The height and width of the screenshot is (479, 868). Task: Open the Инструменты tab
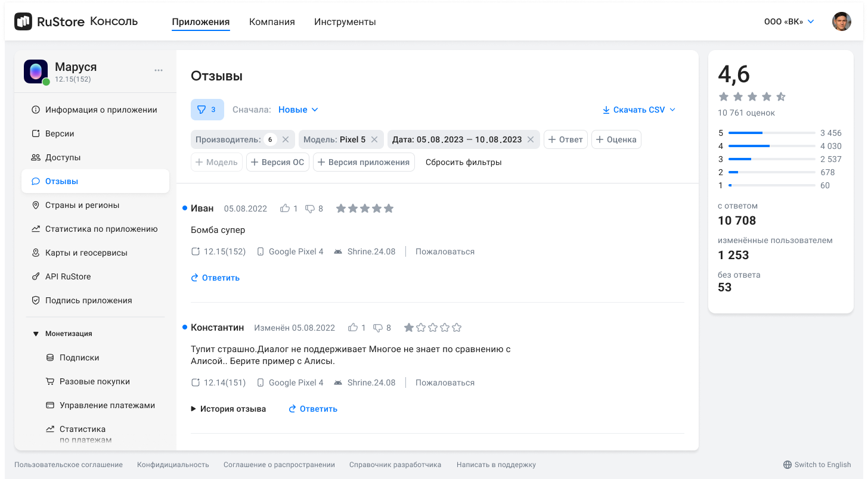(x=345, y=22)
